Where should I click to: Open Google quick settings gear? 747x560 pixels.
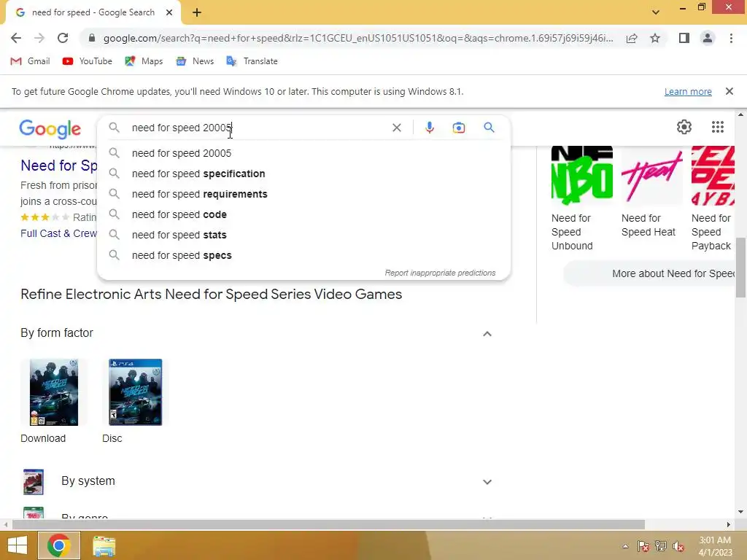pyautogui.click(x=684, y=127)
